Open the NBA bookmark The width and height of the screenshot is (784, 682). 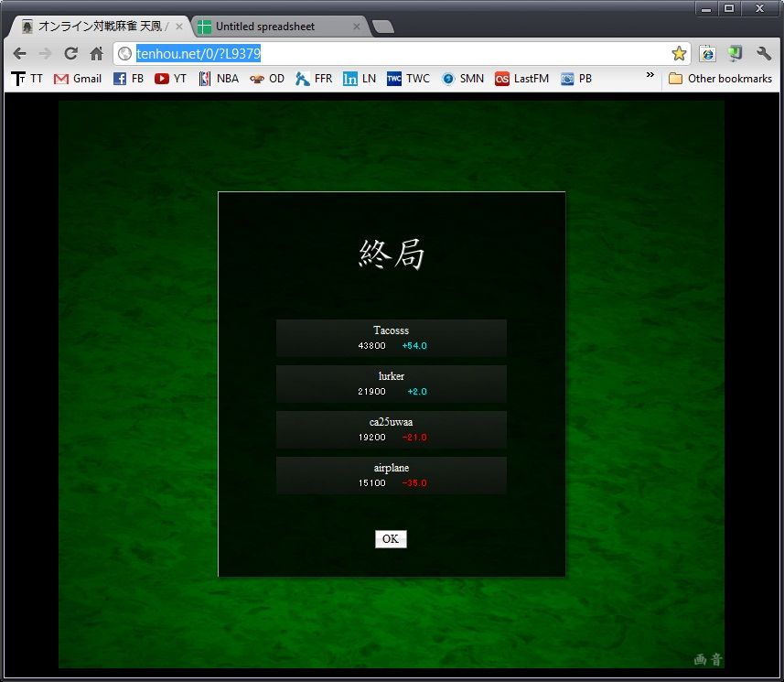[x=219, y=79]
